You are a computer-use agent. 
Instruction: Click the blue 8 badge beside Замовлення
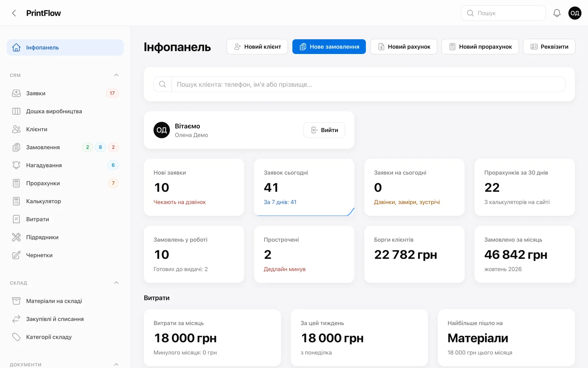tap(100, 147)
